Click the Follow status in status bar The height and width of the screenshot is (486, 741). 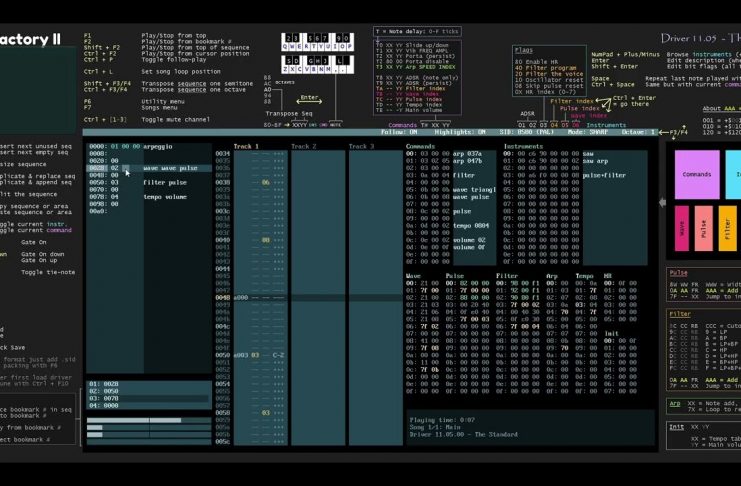[x=397, y=132]
